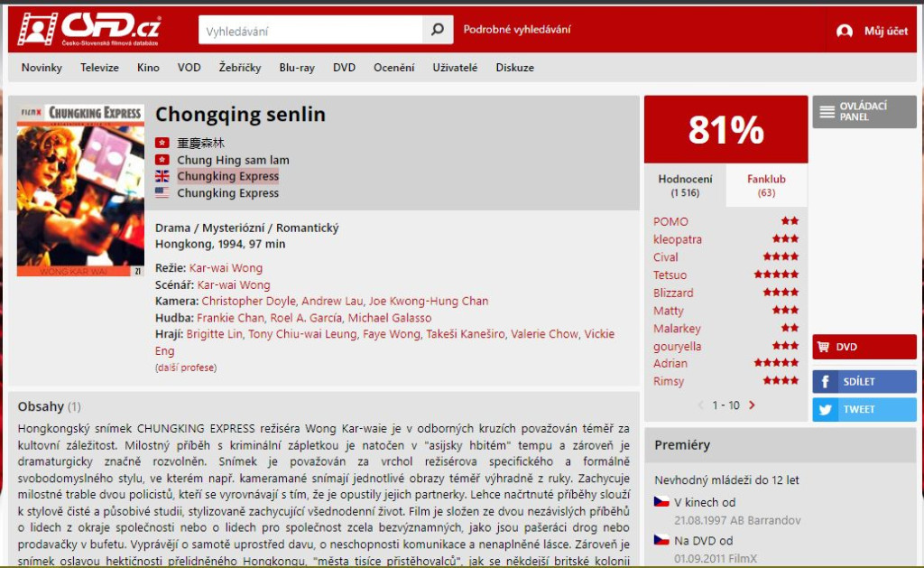Image resolution: width=924 pixels, height=568 pixels.
Task: Open the CSFD.cz home logo
Action: [x=89, y=29]
